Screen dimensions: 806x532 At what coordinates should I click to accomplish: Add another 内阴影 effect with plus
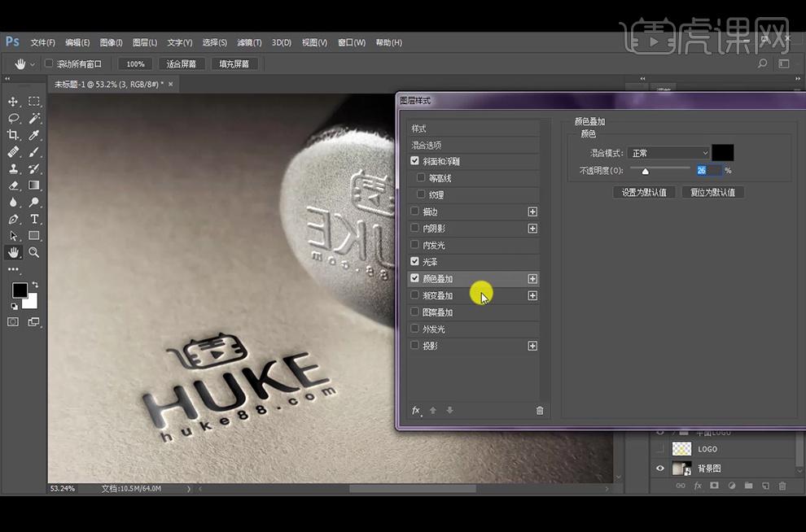(532, 229)
